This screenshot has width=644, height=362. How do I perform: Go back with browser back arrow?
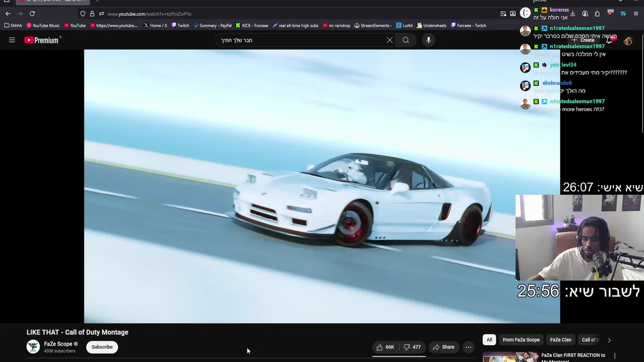8,14
